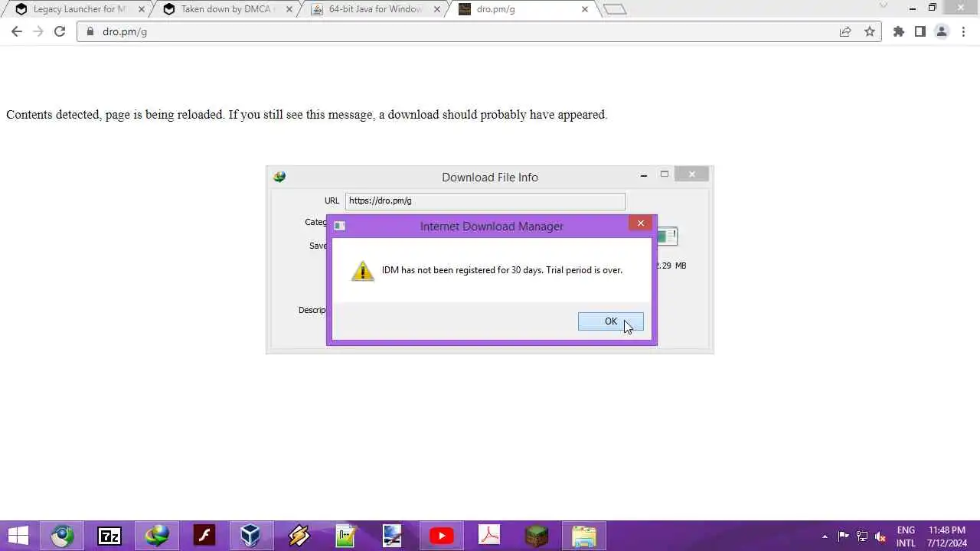Toggle the browser side panel
The width and height of the screenshot is (980, 551).
[920, 31]
